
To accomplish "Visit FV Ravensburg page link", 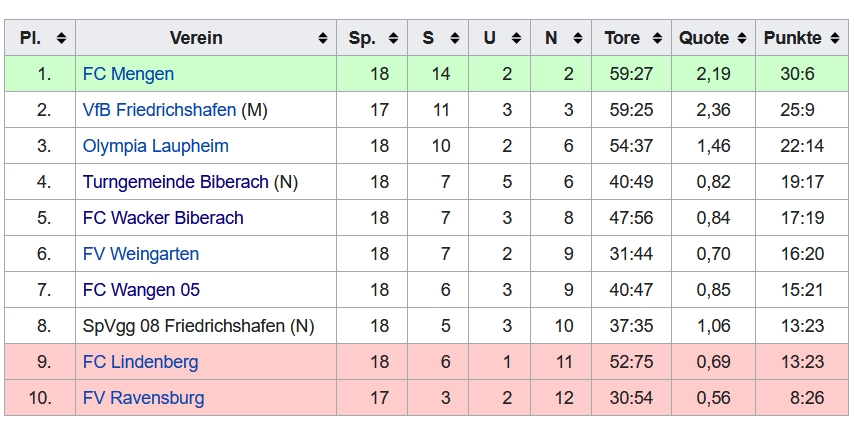I will tap(144, 398).
